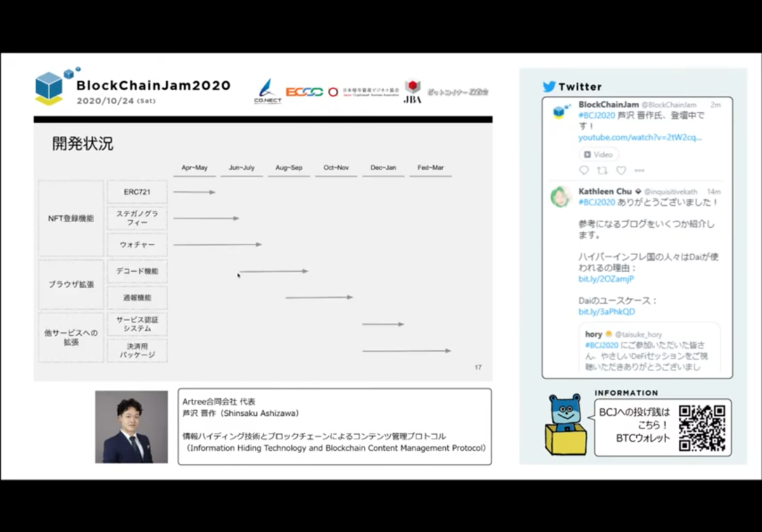This screenshot has width=762, height=532.
Task: Click the 通報機能 row label
Action: pyautogui.click(x=137, y=298)
